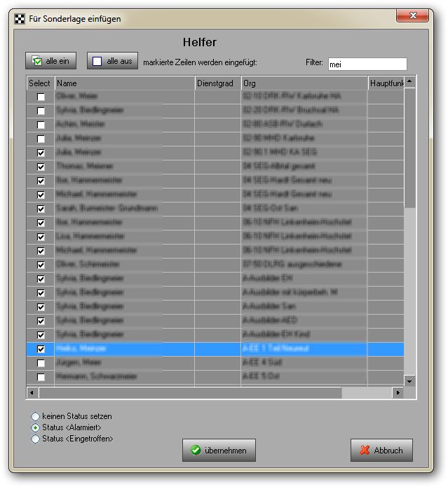This screenshot has width=448, height=487.
Task: Cancel the dialog with Abbruch
Action: pos(381,450)
